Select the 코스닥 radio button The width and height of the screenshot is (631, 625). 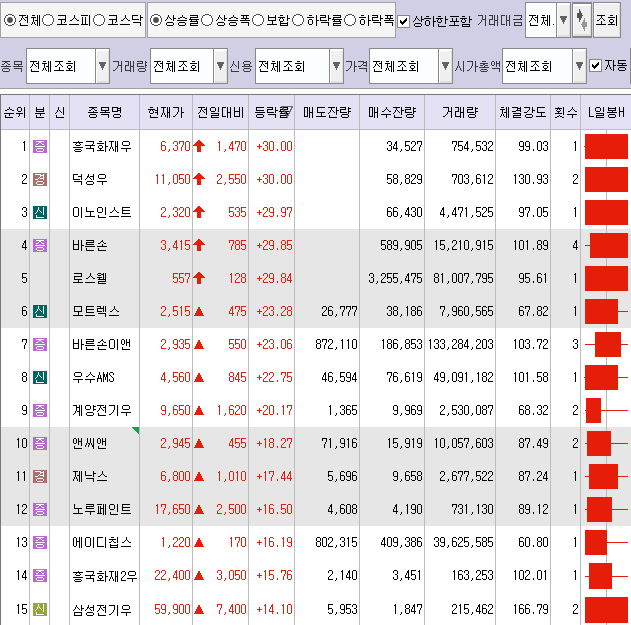tap(99, 20)
